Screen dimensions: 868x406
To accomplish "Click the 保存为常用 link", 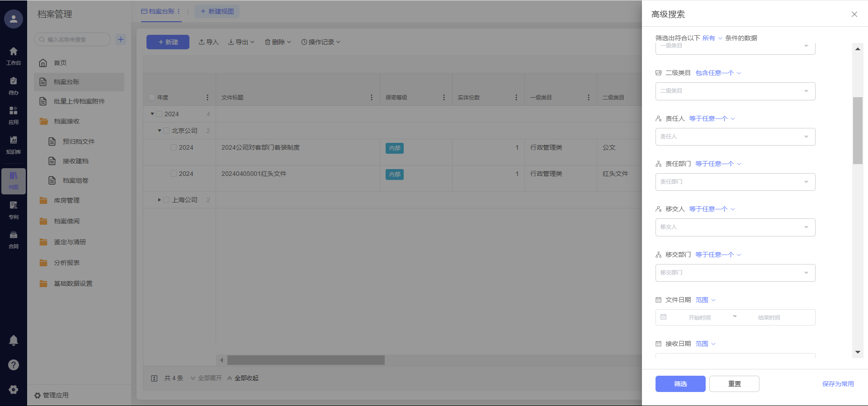I will 838,384.
